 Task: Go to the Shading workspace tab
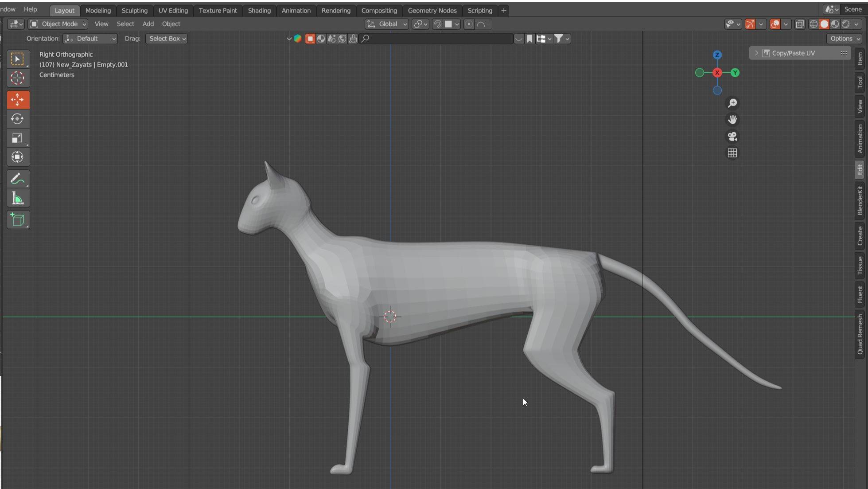(259, 10)
